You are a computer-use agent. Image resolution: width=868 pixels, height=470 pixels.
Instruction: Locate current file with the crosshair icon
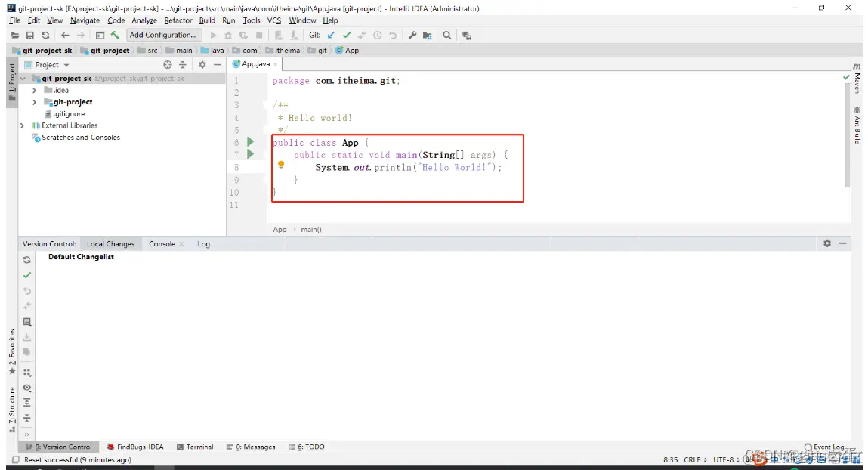(x=167, y=65)
